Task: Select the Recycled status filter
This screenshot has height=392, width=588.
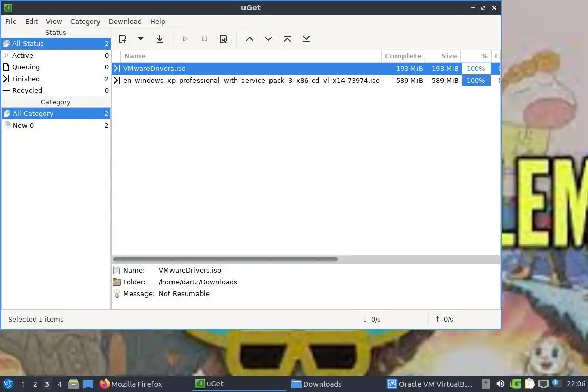Action: pos(56,90)
